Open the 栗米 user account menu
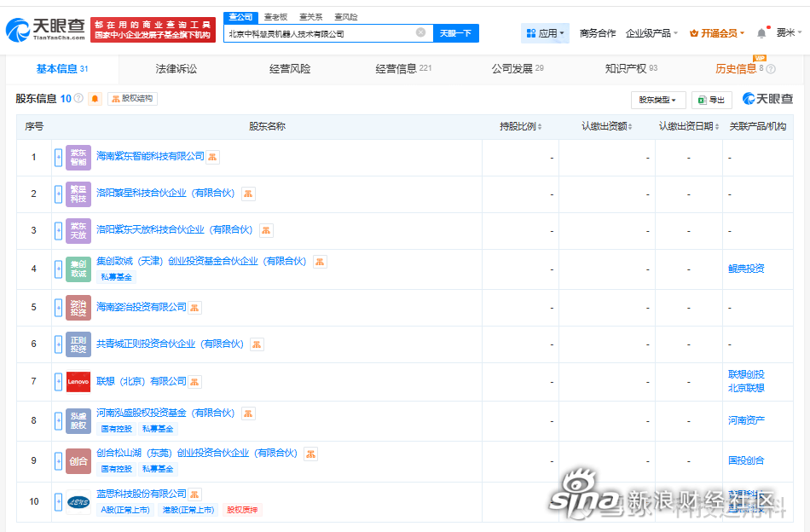The image size is (810, 532). (789, 33)
